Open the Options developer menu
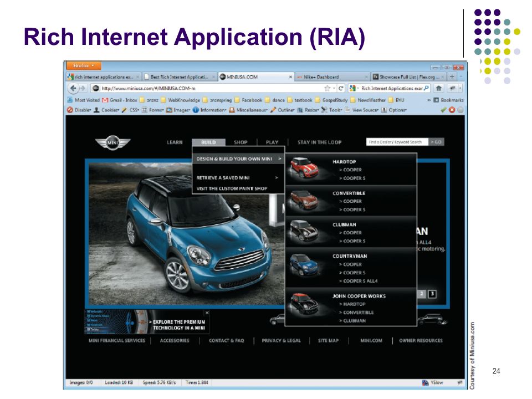Screen dimensions: 532x399 [394, 110]
